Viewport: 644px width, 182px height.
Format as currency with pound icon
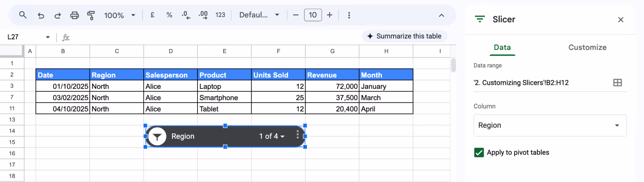point(152,15)
